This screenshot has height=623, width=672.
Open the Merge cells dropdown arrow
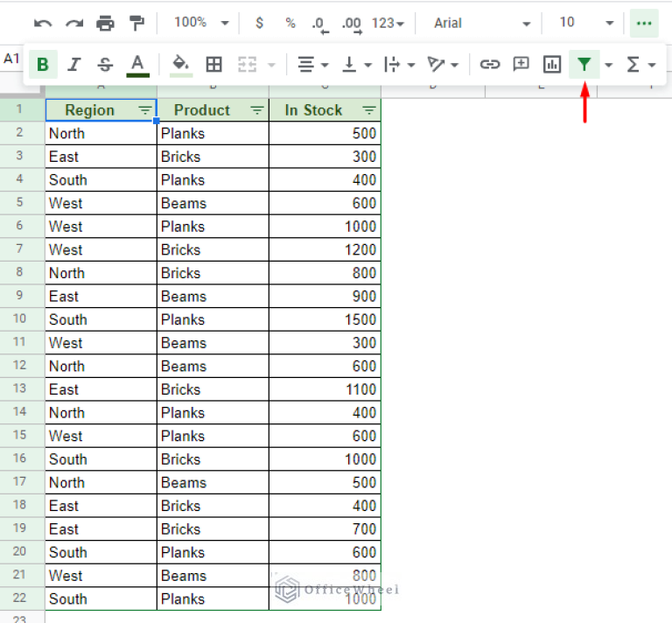click(271, 65)
